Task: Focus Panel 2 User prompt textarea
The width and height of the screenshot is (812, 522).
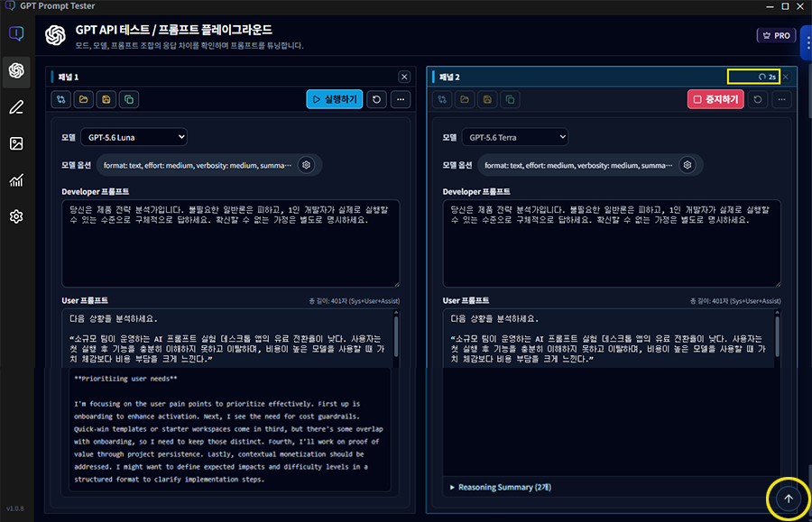Action: [608, 338]
